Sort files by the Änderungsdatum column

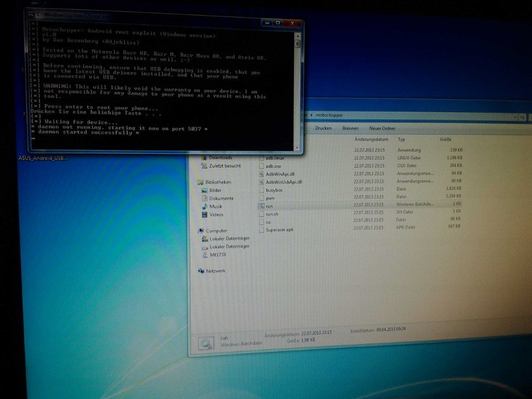coord(371,139)
